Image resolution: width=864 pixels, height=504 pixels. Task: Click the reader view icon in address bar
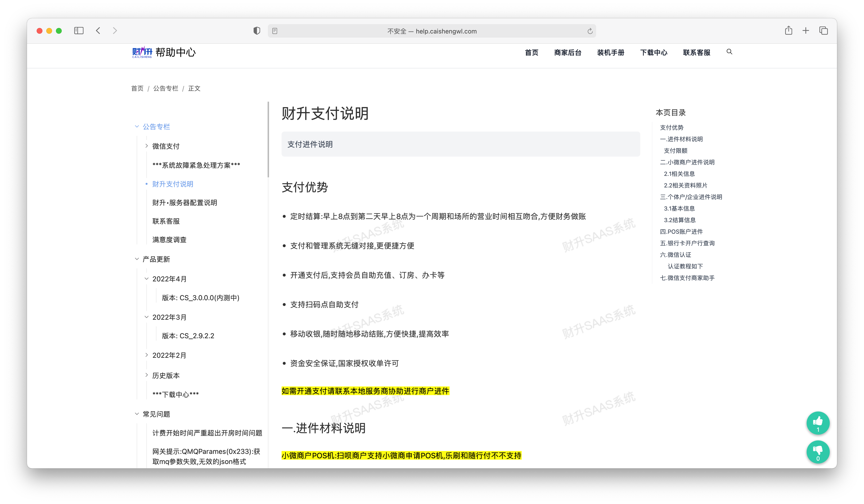pos(275,31)
